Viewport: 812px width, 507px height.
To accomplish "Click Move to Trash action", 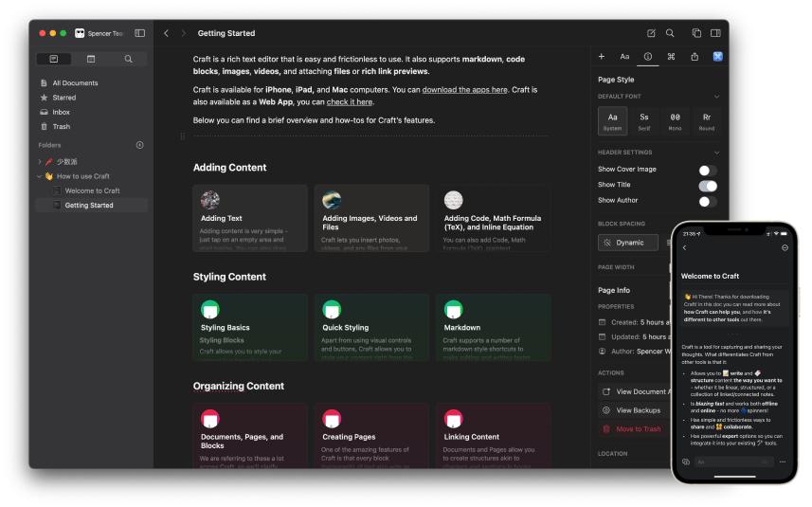I will click(x=635, y=428).
